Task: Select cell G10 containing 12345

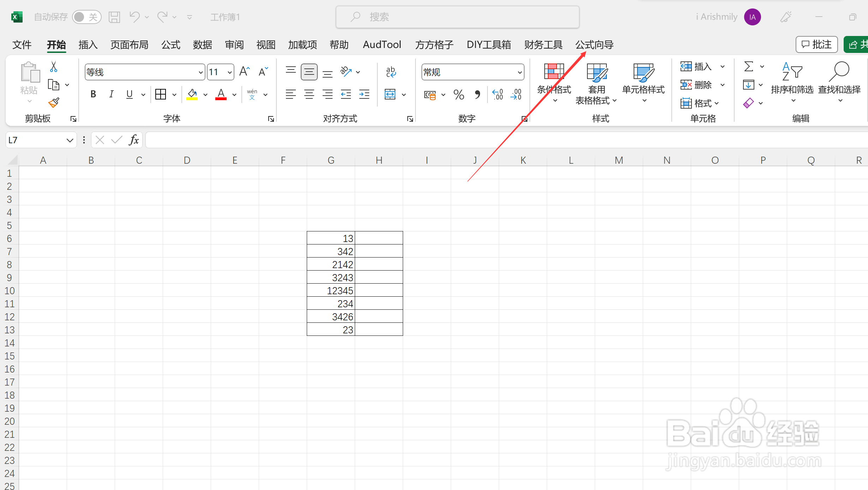Action: [x=331, y=291]
